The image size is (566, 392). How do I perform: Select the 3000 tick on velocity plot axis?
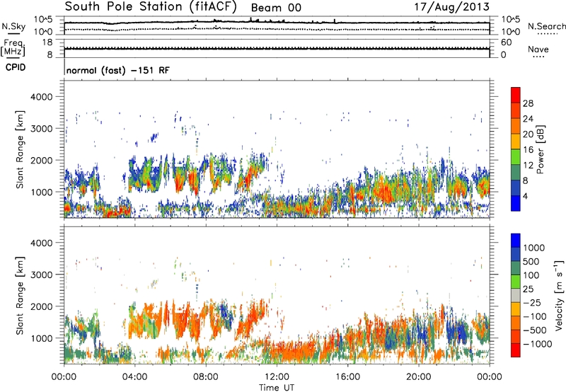42,275
